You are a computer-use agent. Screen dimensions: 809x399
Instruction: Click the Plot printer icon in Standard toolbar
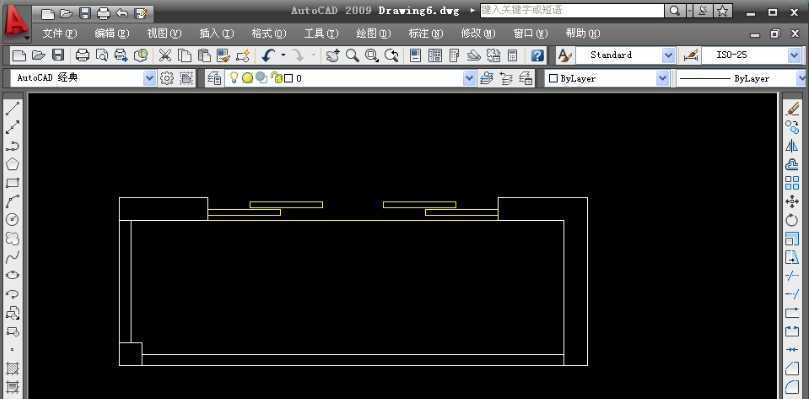pyautogui.click(x=82, y=55)
